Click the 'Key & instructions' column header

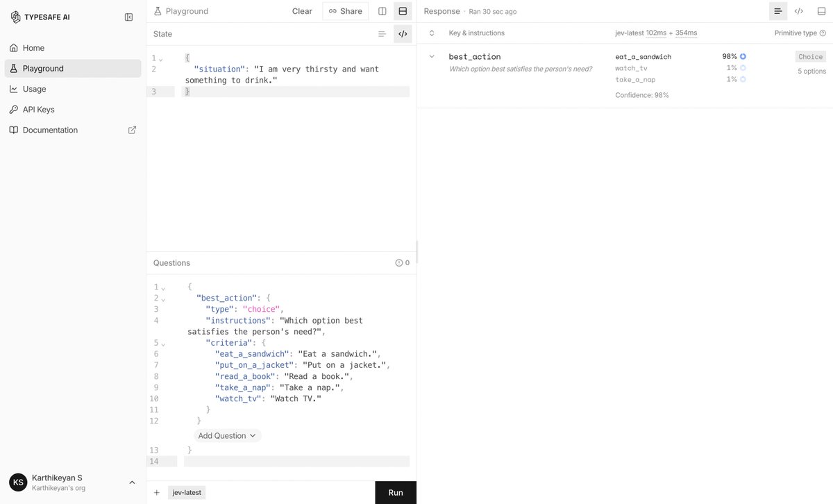(x=477, y=33)
